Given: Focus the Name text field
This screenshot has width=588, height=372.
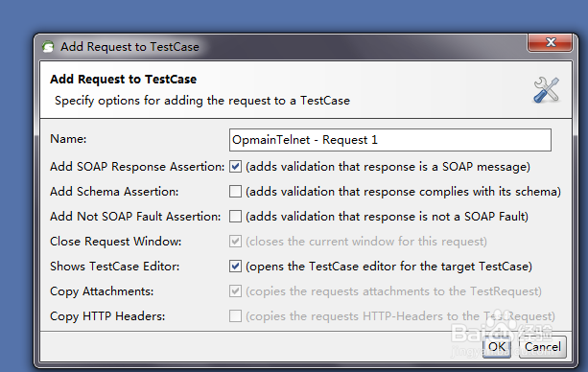Looking at the screenshot, I should click(x=390, y=140).
